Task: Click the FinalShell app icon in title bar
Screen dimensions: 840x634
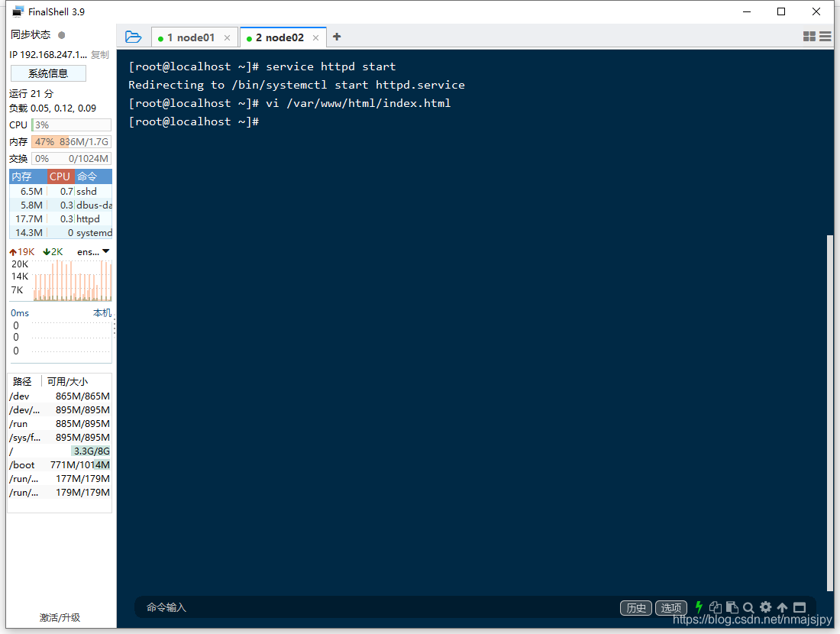Action: (18, 11)
